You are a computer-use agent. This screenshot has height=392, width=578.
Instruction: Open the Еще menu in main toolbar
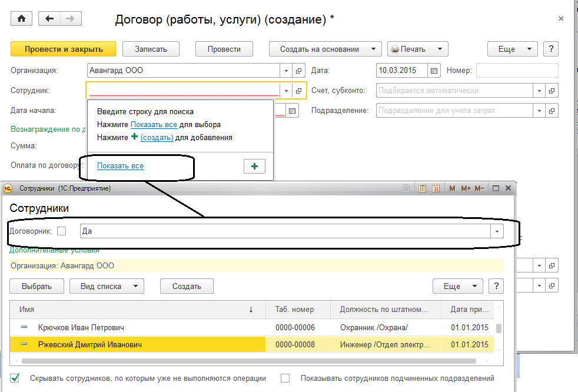(x=512, y=49)
